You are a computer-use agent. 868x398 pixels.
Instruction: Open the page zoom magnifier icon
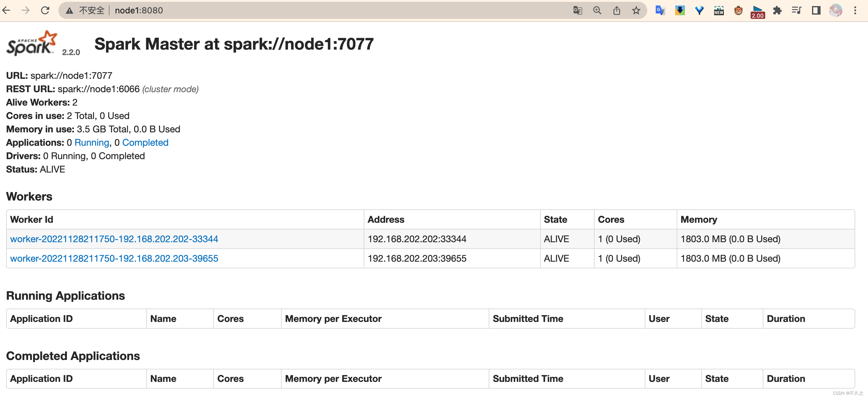tap(597, 10)
